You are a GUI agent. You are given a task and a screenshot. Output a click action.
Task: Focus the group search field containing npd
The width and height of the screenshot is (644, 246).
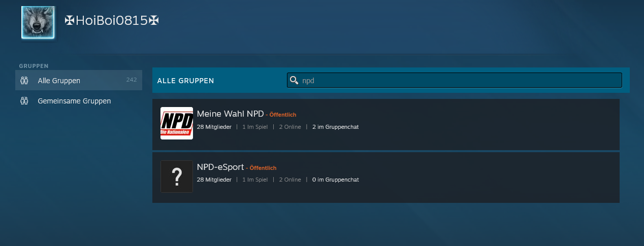click(457, 80)
